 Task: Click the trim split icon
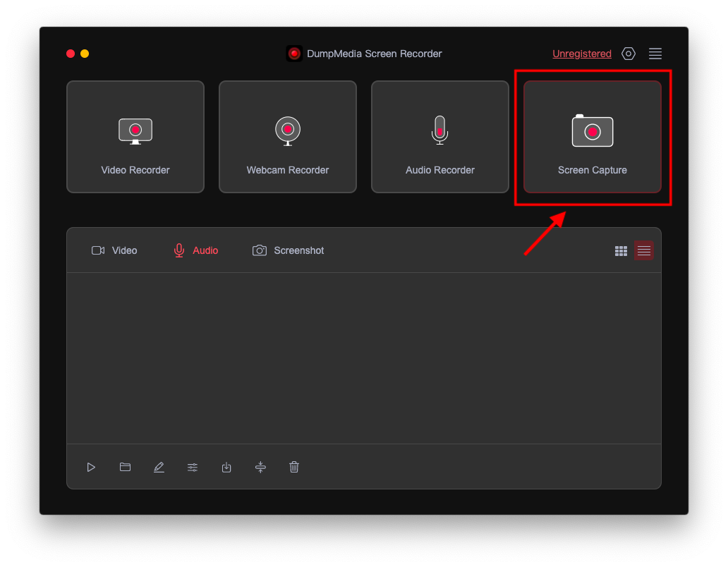click(260, 468)
